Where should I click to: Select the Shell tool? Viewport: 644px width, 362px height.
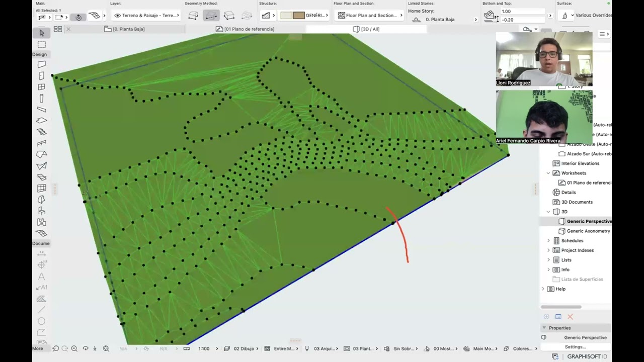(42, 166)
